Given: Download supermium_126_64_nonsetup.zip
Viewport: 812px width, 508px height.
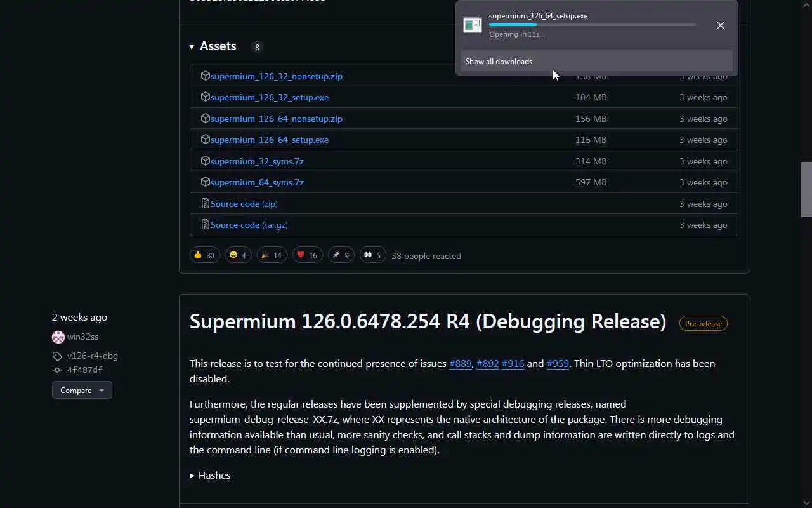Looking at the screenshot, I should 277,119.
